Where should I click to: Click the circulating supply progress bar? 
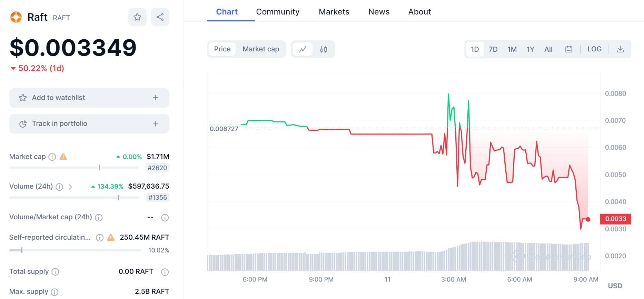[x=75, y=250]
